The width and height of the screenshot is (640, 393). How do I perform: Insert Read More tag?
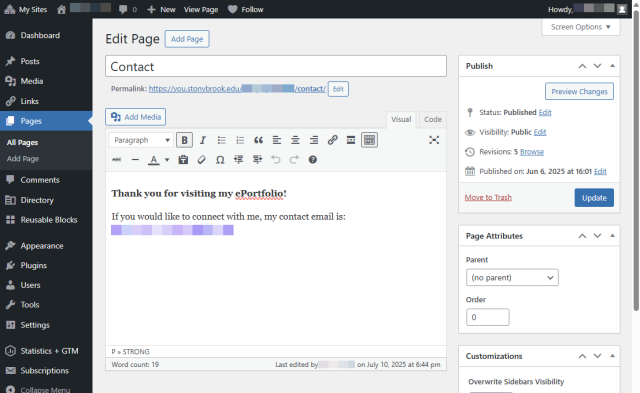point(351,140)
